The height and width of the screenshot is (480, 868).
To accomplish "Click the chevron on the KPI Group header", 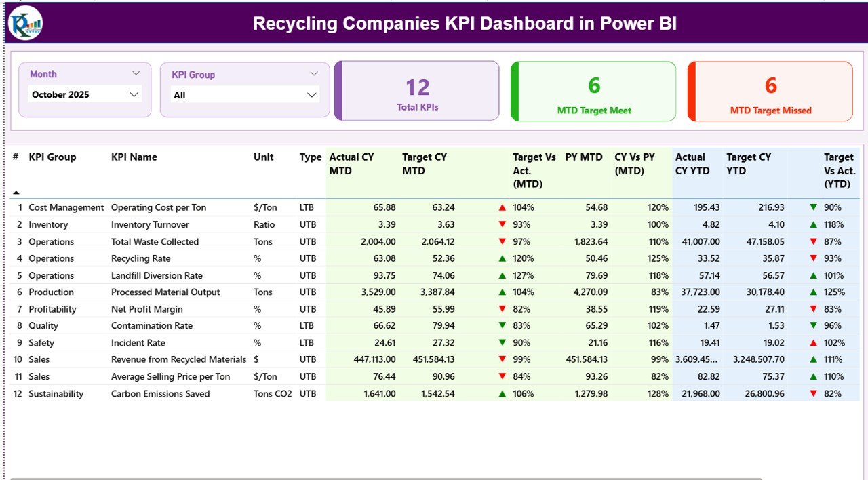I will (x=314, y=73).
